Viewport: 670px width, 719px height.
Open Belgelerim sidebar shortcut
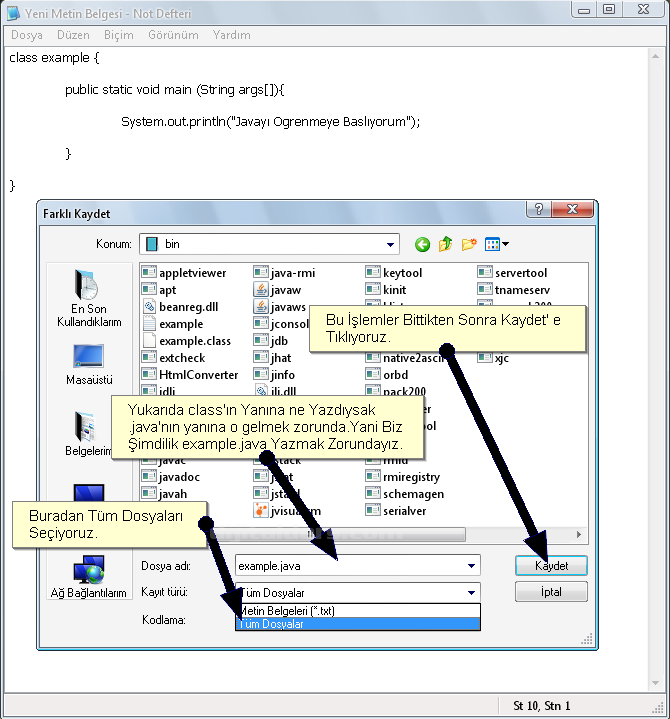pos(88,434)
